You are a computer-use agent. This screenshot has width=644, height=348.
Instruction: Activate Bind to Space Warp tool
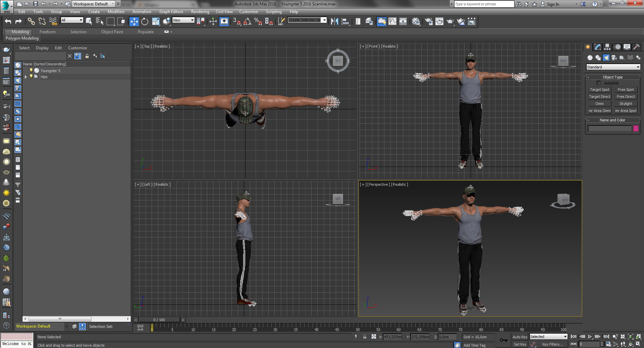[x=53, y=21]
